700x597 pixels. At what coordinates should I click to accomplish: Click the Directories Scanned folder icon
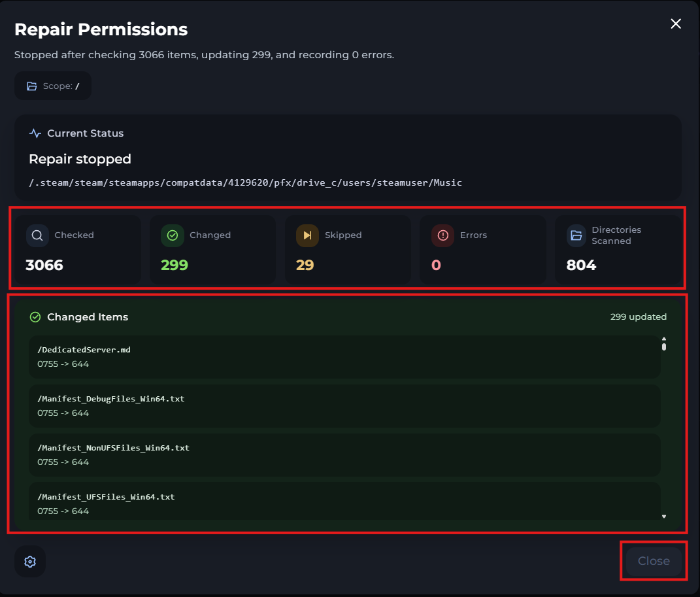[x=577, y=235]
